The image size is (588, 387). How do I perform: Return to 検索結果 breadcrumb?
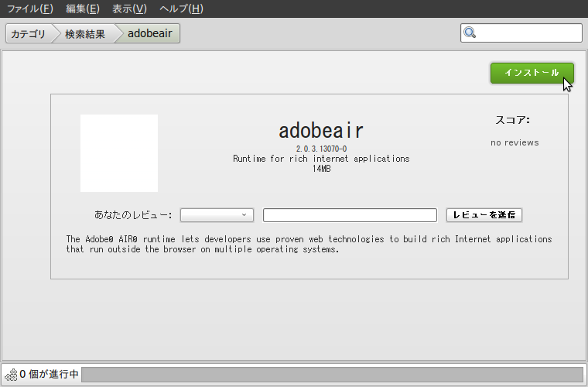pos(85,34)
